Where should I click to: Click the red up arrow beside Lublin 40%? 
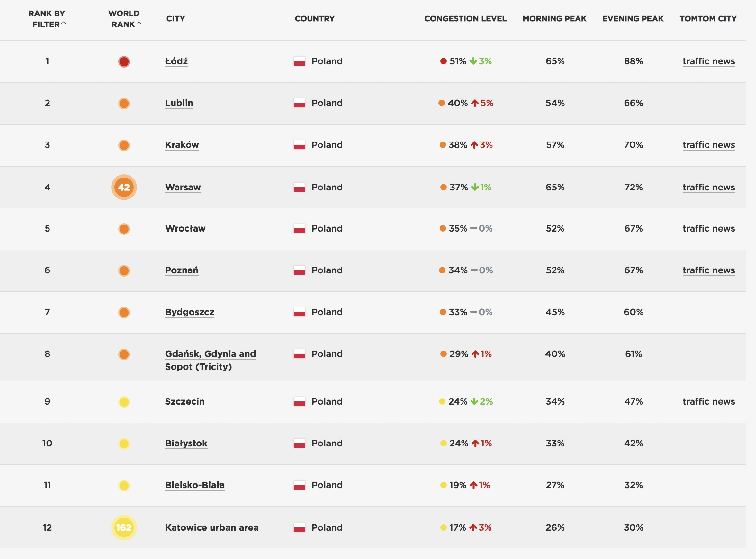475,103
